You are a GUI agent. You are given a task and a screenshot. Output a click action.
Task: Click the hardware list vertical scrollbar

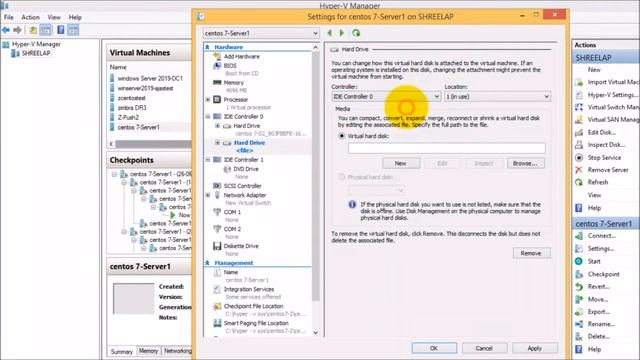[x=316, y=176]
